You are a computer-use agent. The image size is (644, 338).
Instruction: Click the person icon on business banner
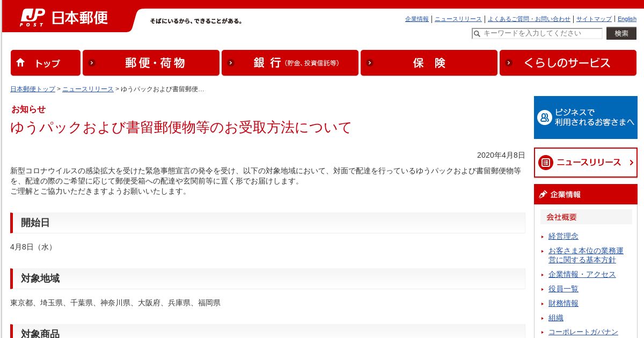pyautogui.click(x=545, y=117)
